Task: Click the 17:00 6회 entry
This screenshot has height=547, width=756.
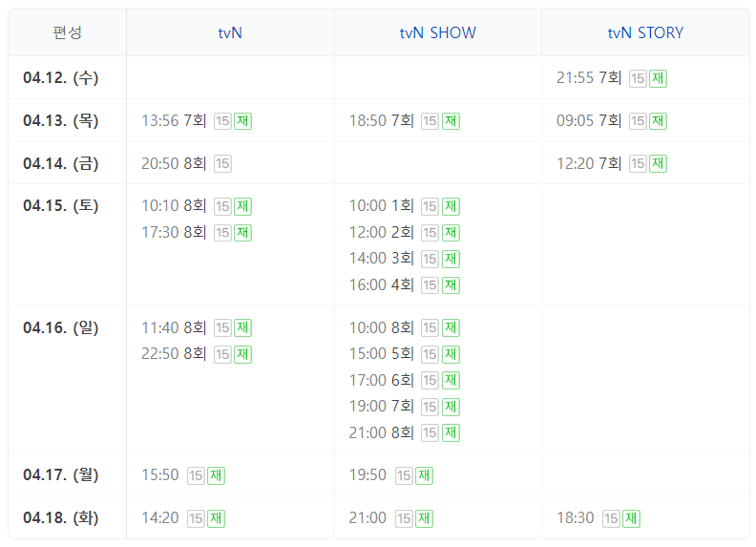Action: (382, 381)
